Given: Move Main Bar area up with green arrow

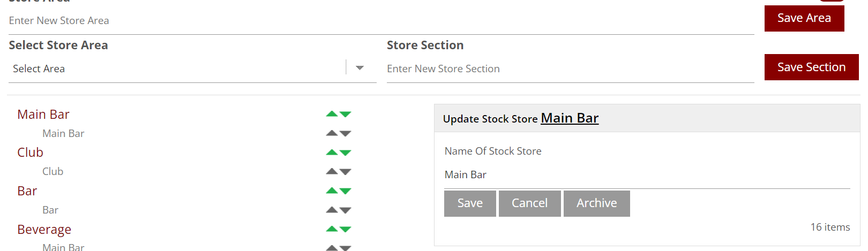Looking at the screenshot, I should (332, 114).
